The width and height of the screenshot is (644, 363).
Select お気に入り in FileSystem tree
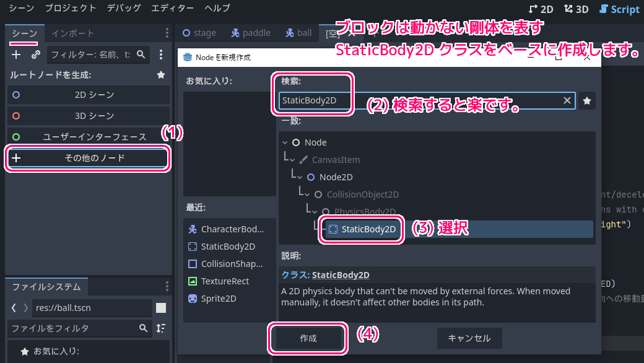56,351
